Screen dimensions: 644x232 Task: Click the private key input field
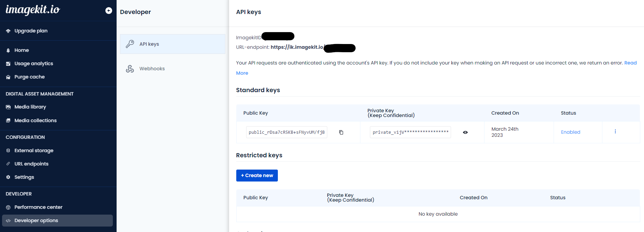point(410,132)
